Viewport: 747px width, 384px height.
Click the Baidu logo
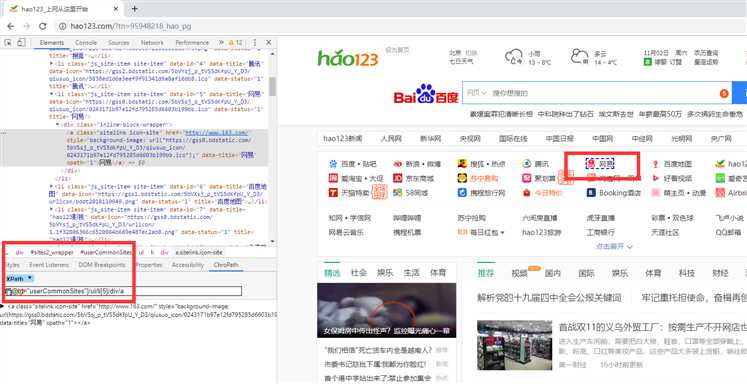(426, 94)
